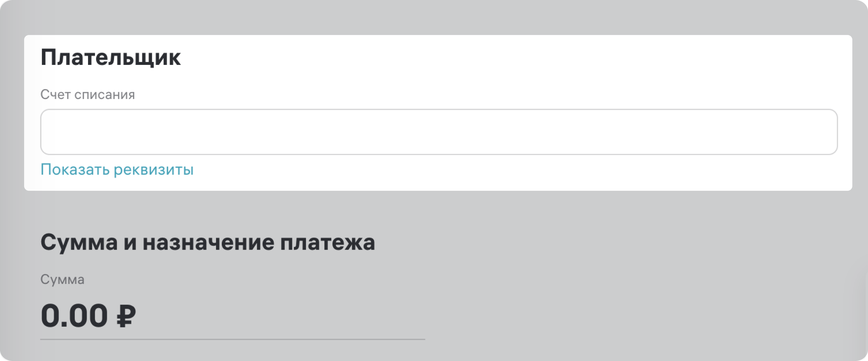This screenshot has width=868, height=361.
Task: Expand the account list under Счет списания
Action: pos(439,132)
